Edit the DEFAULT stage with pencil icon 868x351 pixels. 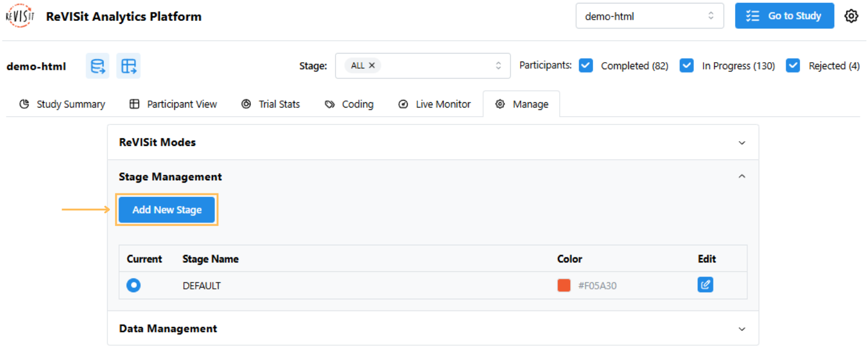click(x=705, y=285)
